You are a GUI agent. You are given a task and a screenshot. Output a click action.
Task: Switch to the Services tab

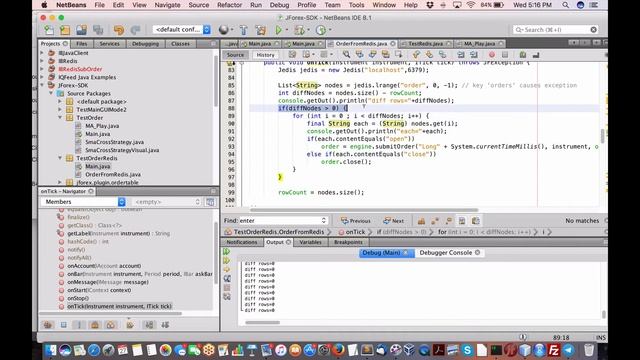coord(109,44)
